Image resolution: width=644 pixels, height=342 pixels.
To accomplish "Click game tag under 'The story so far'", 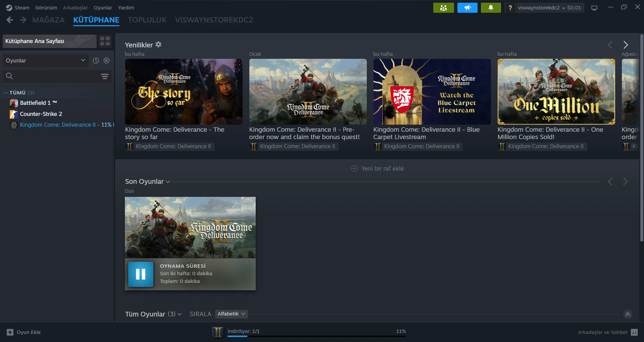I will [x=170, y=146].
